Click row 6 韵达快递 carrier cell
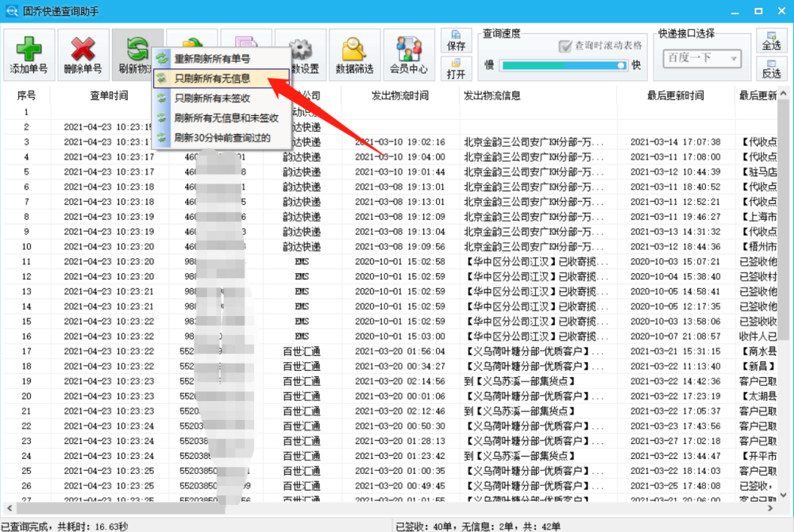 pyautogui.click(x=302, y=187)
